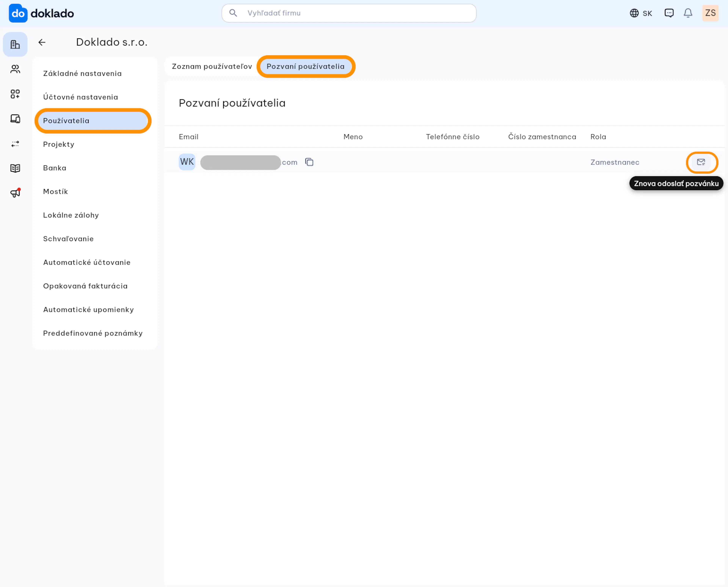Click the Pozvaní používatelia section heading

[232, 103]
